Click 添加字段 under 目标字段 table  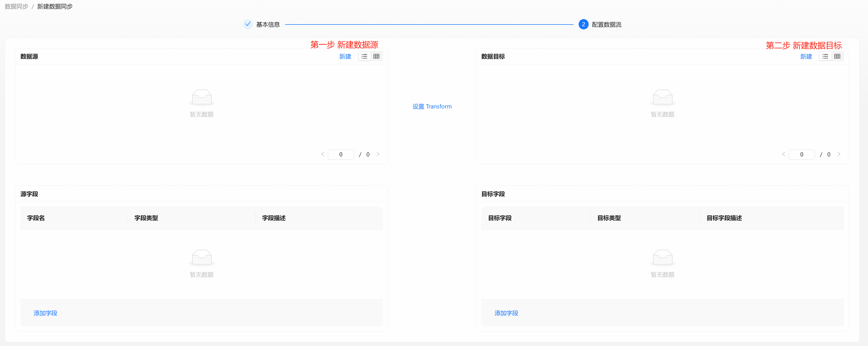coord(506,313)
